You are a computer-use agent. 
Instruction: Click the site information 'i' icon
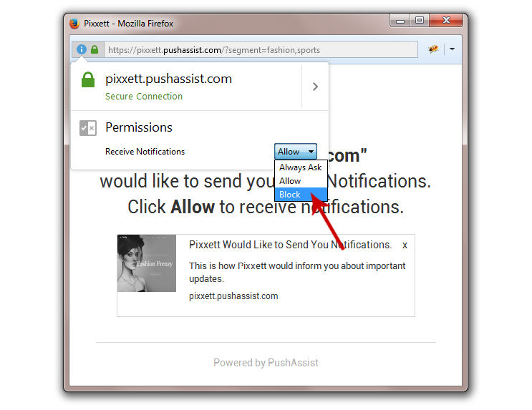pyautogui.click(x=82, y=49)
